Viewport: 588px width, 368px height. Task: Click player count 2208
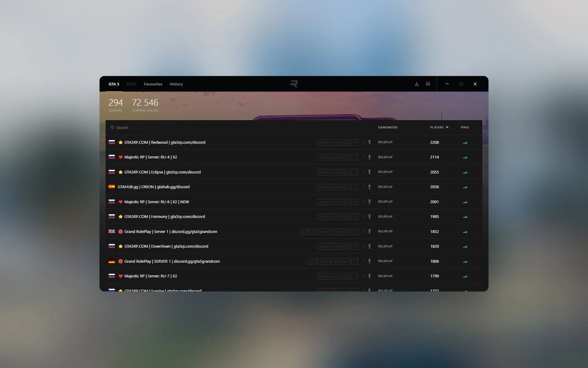(435, 142)
